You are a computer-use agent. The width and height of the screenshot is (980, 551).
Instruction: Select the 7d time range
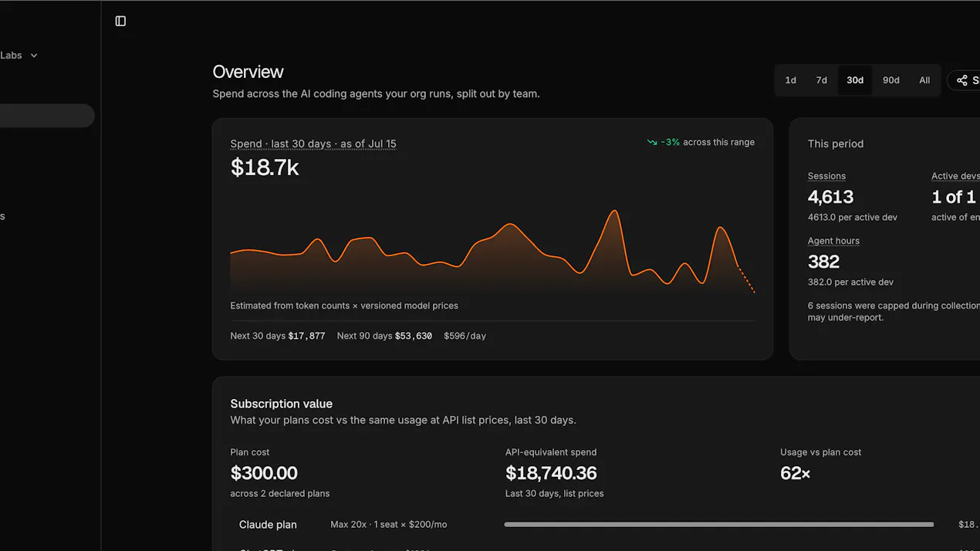[822, 80]
